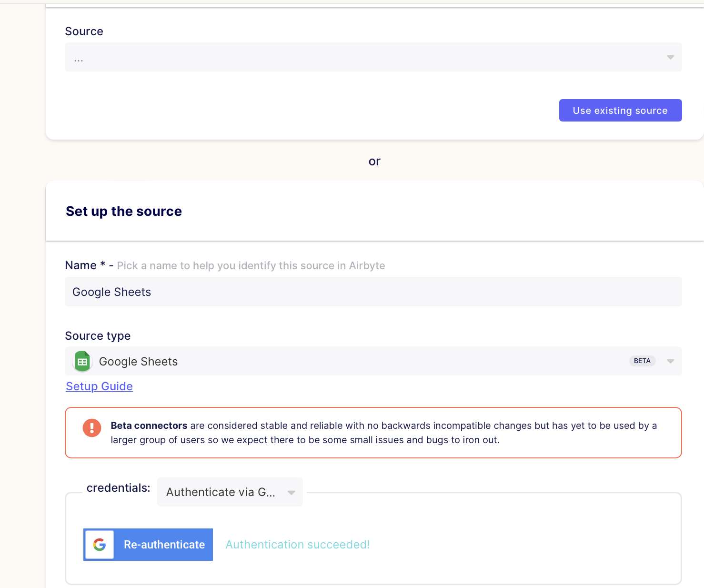Image resolution: width=704 pixels, height=588 pixels.
Task: Click the hint text Pick a name to help you identify
Action: (x=251, y=266)
